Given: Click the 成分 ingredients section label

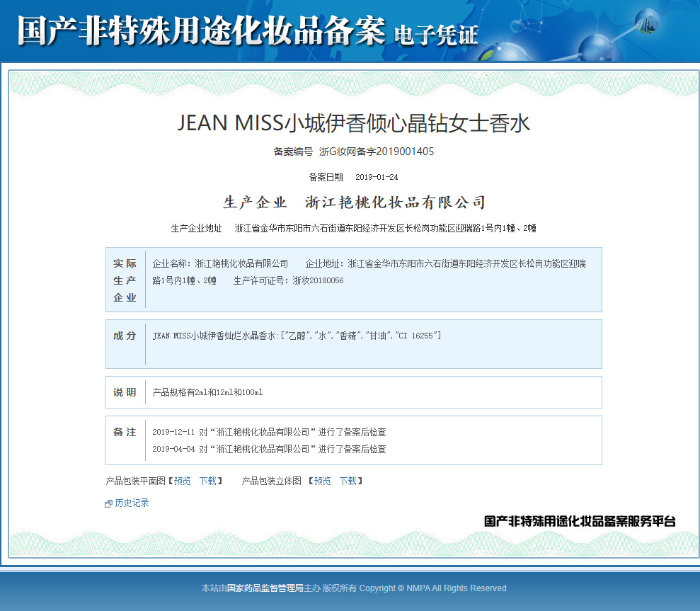Looking at the screenshot, I should (x=125, y=336).
